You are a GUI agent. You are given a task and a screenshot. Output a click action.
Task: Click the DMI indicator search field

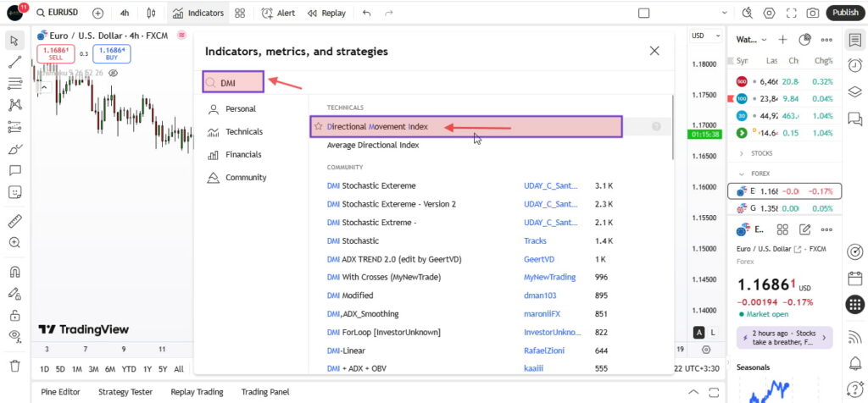[x=233, y=83]
